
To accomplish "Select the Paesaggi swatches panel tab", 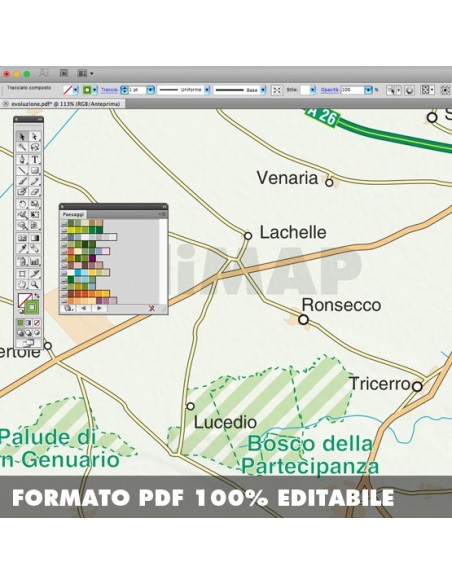I will click(x=73, y=215).
